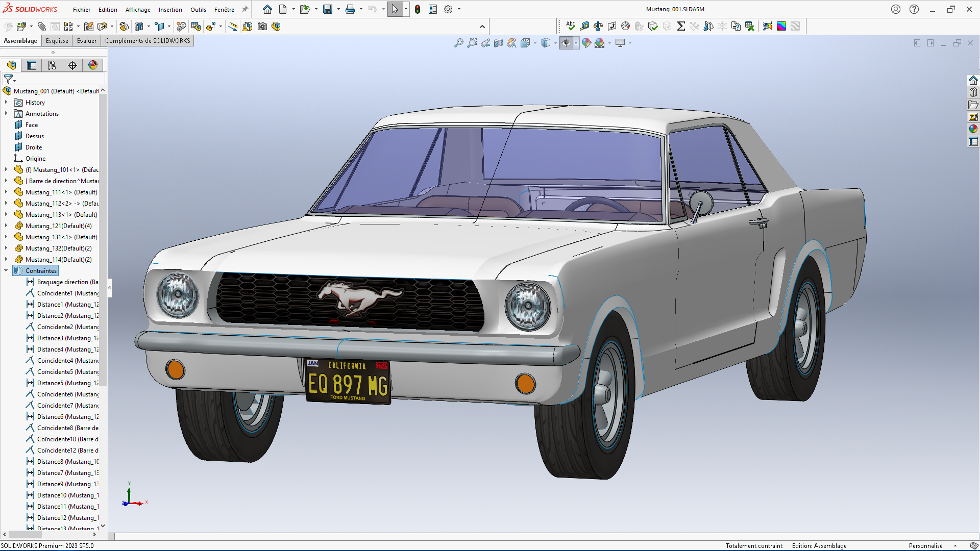Open the File Properties icon next to Rebuild
Screen dimensions: 980x551
pyautogui.click(x=433, y=9)
